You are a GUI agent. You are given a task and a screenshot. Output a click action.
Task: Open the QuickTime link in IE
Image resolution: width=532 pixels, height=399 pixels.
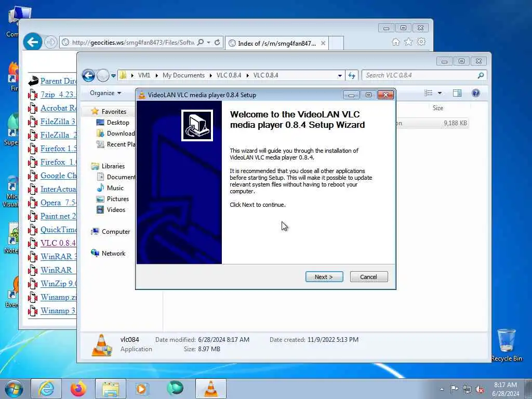58,229
